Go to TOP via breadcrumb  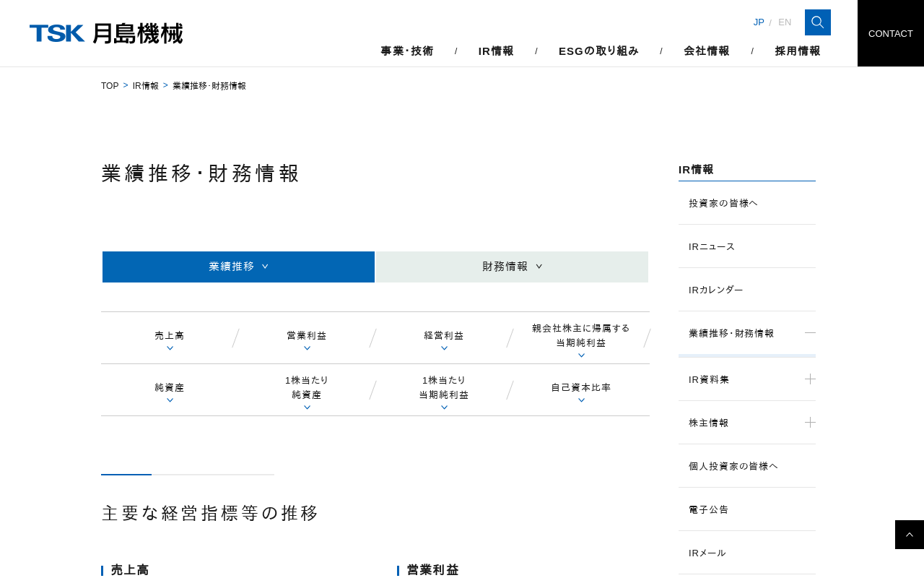pos(110,86)
